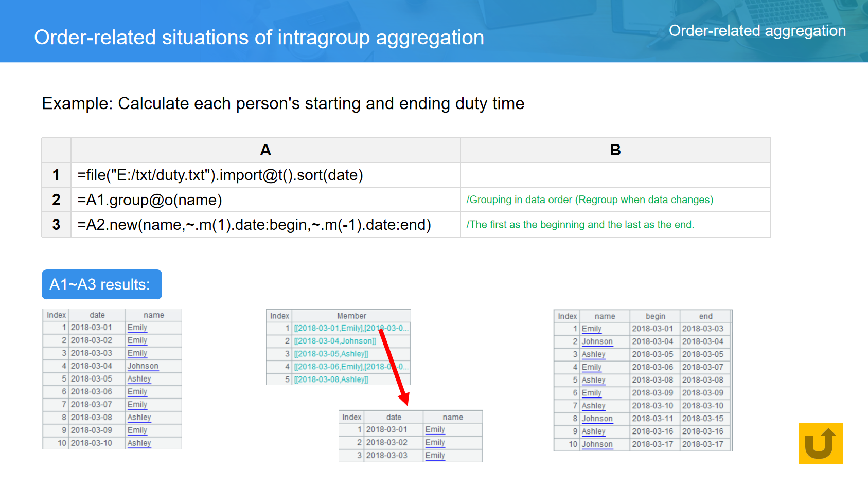Open the Order-related aggregation header link
The image size is (868, 488).
tap(757, 31)
